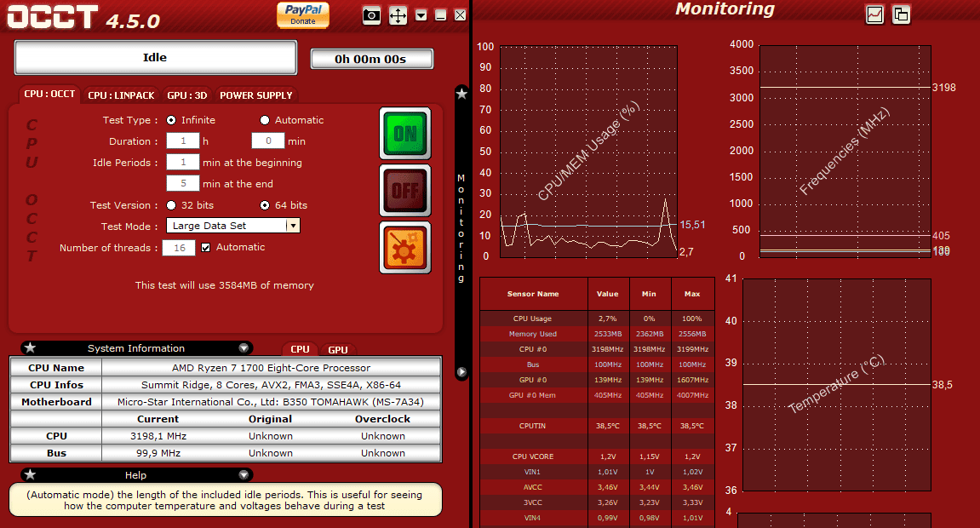Open the Test Mode dropdown

[292, 226]
